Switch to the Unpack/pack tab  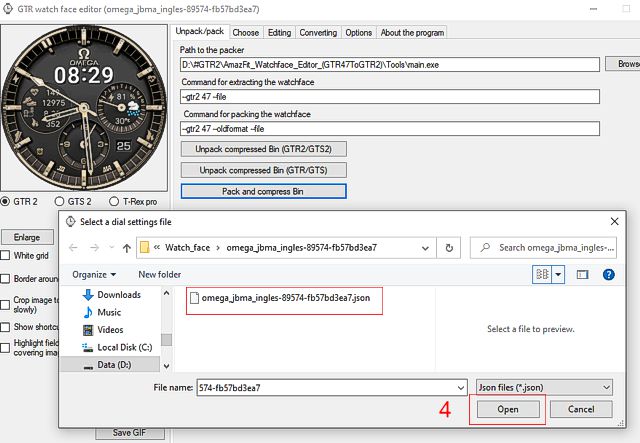200,31
